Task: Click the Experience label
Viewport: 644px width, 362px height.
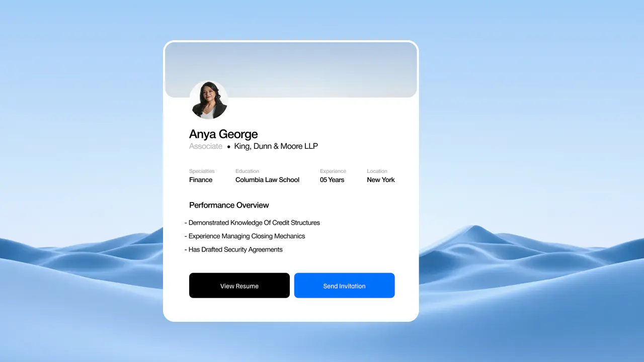Action: click(333, 171)
